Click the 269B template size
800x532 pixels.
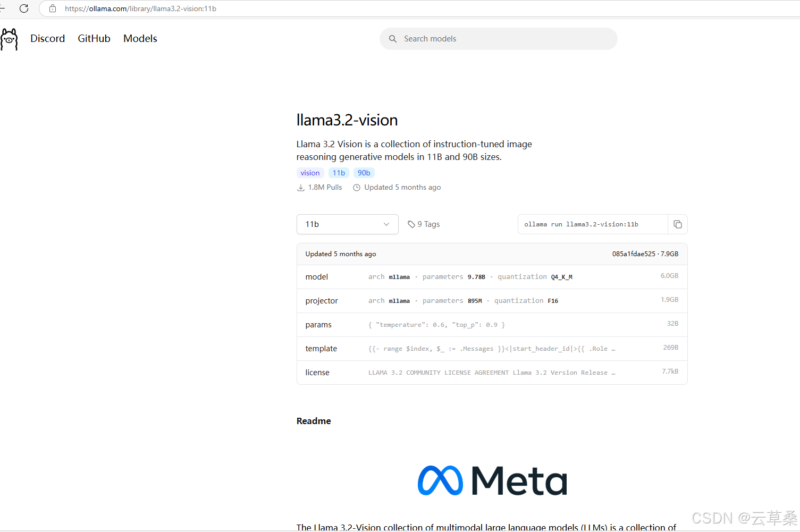point(671,348)
